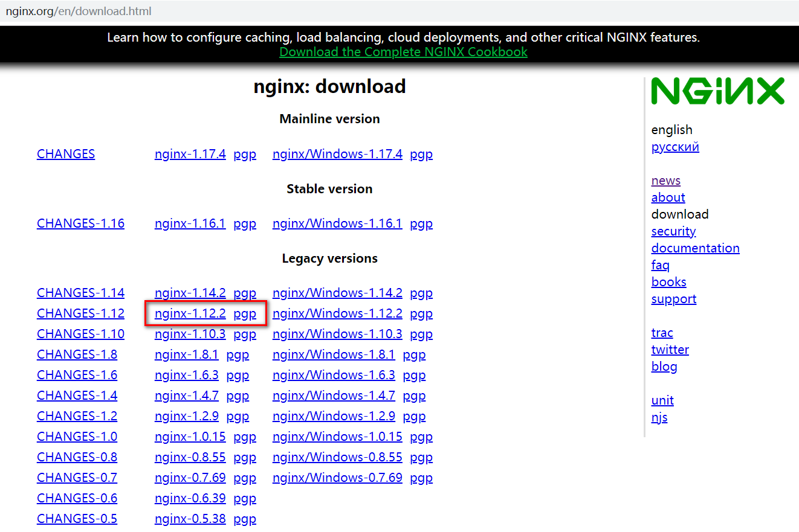
Task: Open CHANGES-0.7 link
Action: [x=77, y=478]
